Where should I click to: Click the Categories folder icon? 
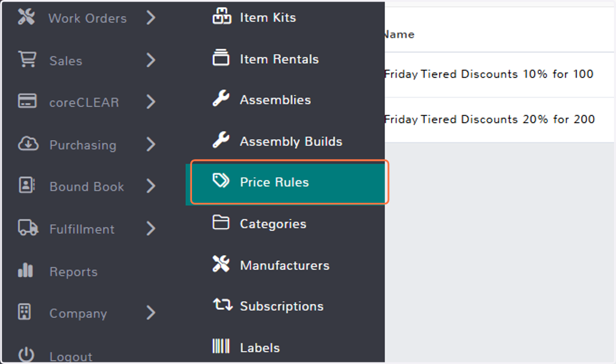pos(221,222)
